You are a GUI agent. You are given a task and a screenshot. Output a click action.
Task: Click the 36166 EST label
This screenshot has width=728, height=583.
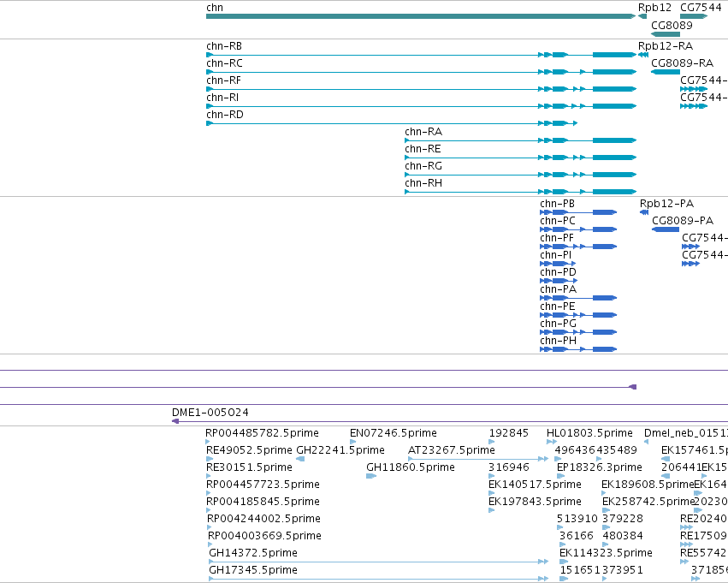pos(577,536)
